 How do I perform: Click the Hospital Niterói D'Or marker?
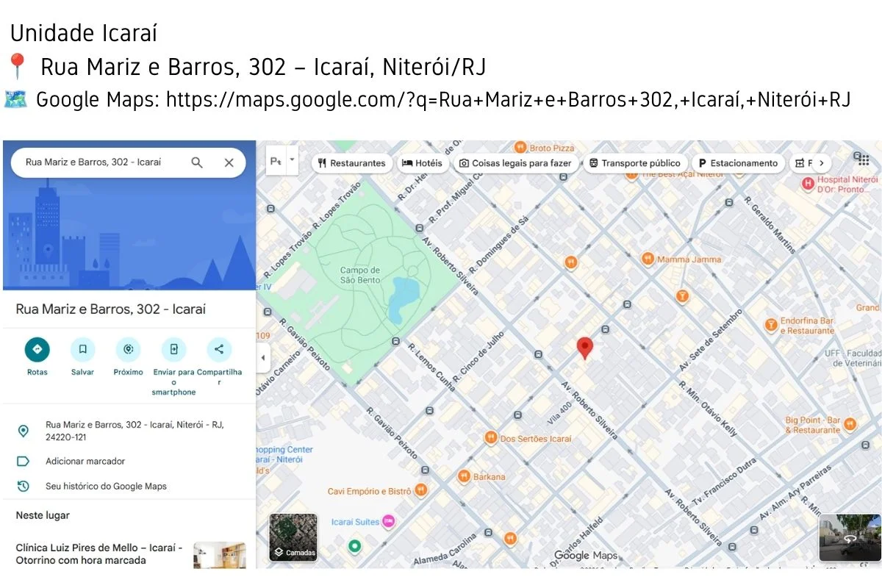[808, 183]
